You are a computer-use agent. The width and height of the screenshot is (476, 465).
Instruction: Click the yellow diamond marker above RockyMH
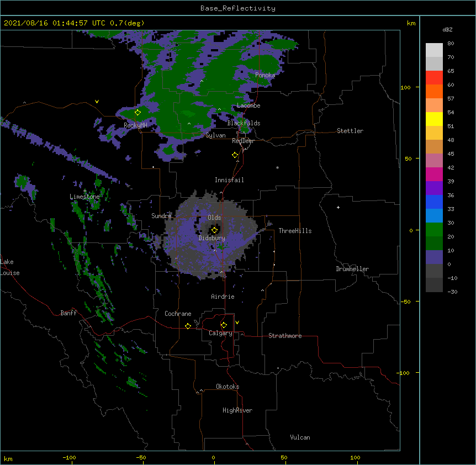click(x=137, y=113)
